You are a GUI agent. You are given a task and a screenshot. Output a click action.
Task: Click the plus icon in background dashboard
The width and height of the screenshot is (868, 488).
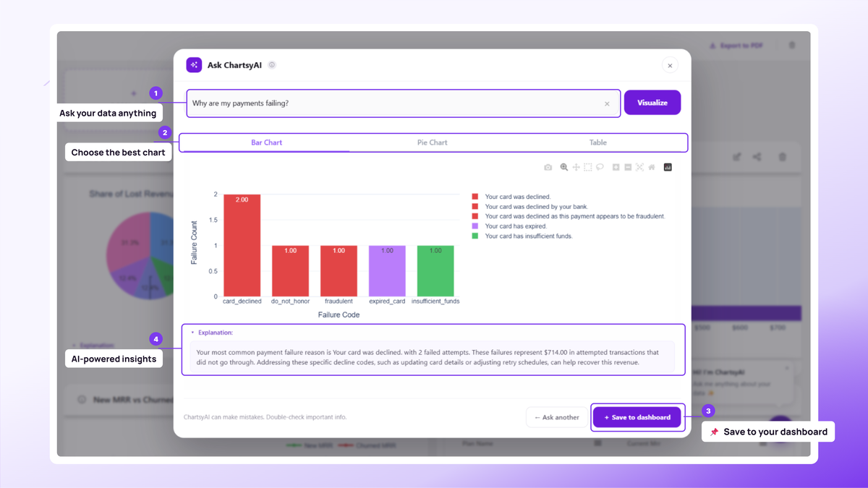134,93
